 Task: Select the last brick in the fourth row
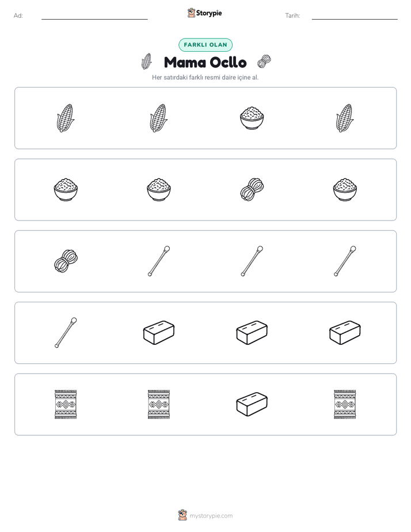345,333
